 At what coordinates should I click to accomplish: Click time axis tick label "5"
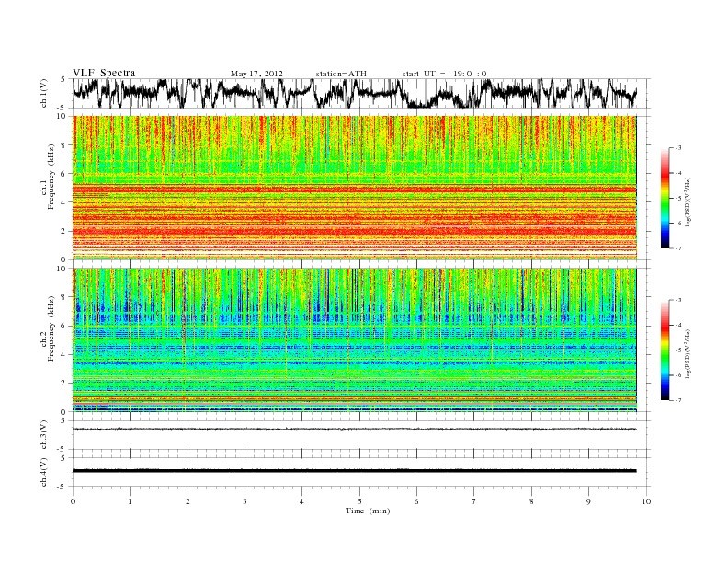pos(359,501)
